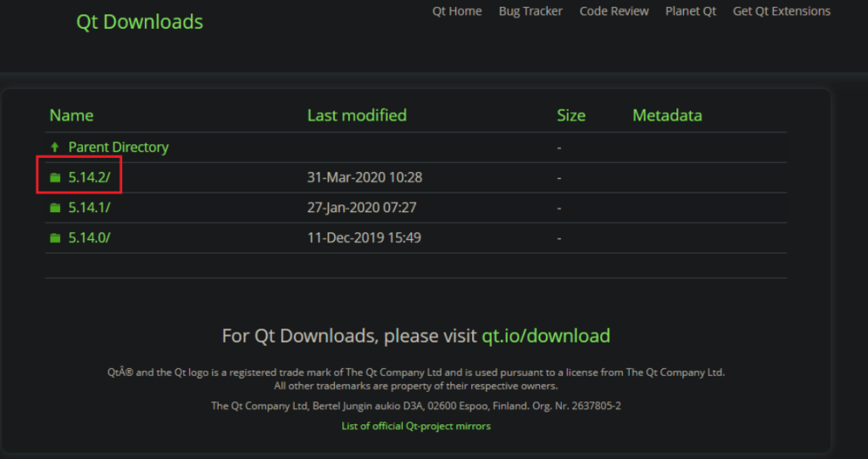Click the Qt Downloads page title
This screenshot has height=459, width=868.
(140, 21)
